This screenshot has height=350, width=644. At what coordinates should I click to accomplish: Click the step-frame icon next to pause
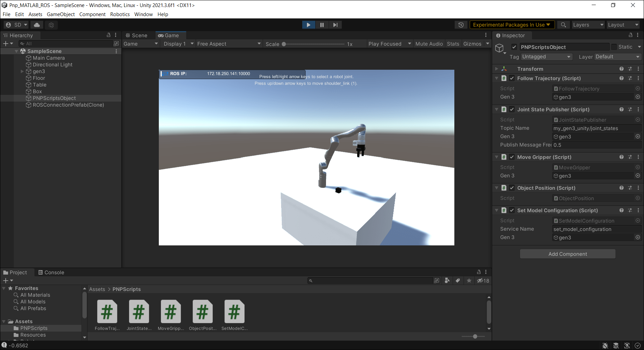pyautogui.click(x=335, y=24)
